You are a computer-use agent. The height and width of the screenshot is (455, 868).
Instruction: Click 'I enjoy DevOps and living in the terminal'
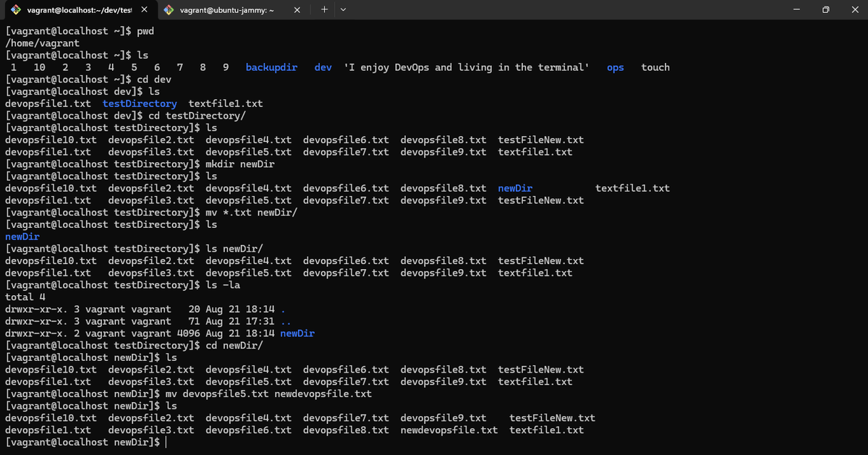click(x=466, y=67)
